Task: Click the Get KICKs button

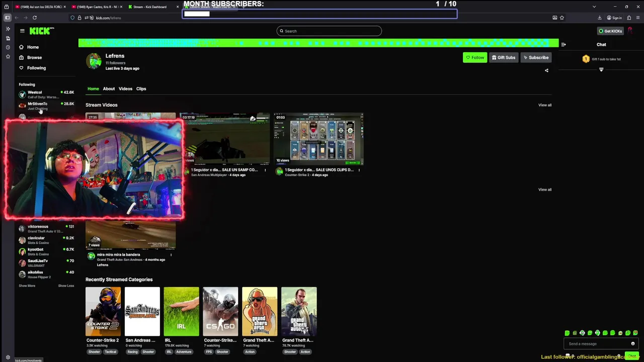Action: coord(610,31)
